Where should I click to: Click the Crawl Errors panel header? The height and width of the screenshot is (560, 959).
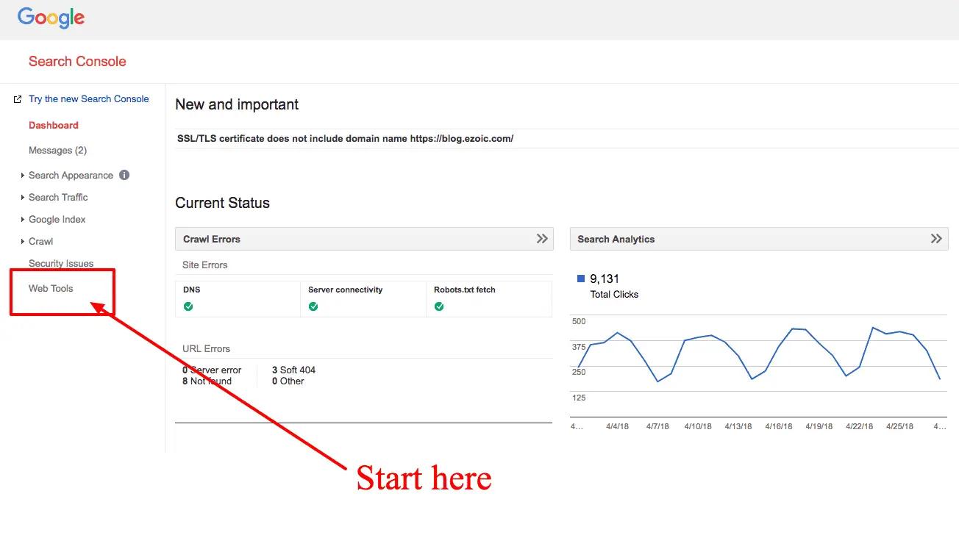(x=364, y=239)
